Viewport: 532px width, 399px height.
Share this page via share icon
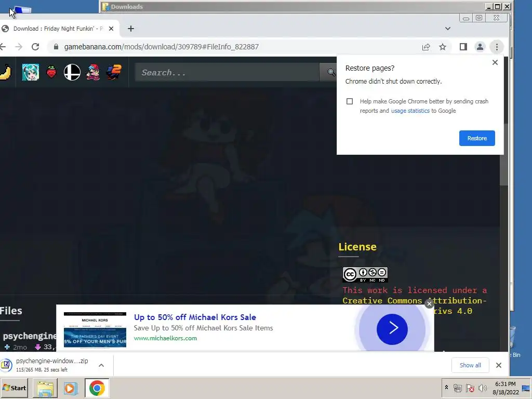(426, 47)
